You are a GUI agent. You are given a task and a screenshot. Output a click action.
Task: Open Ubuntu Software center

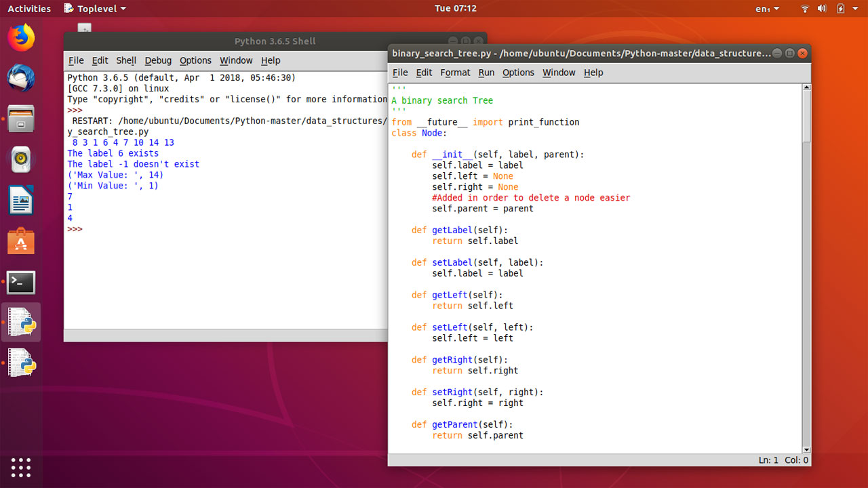20,241
